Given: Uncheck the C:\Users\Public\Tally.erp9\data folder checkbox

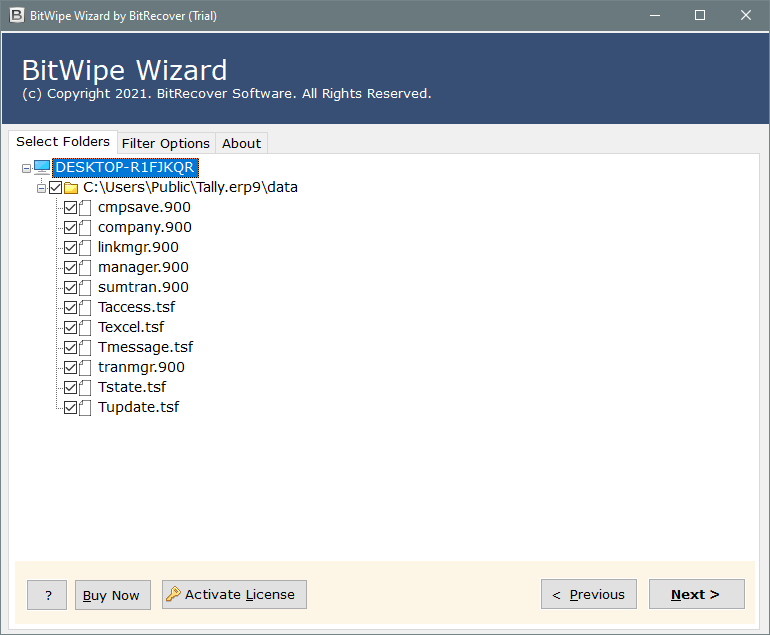Looking at the screenshot, I should (55, 188).
